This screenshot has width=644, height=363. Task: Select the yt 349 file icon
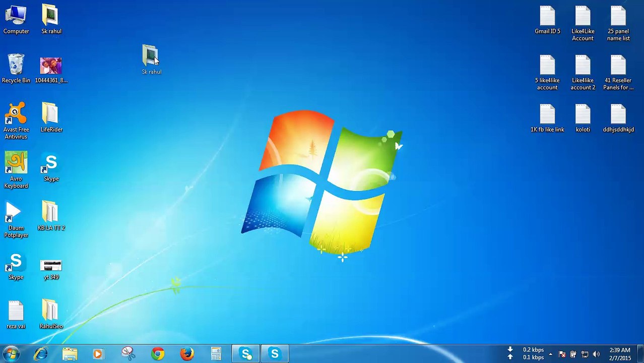[51, 269]
